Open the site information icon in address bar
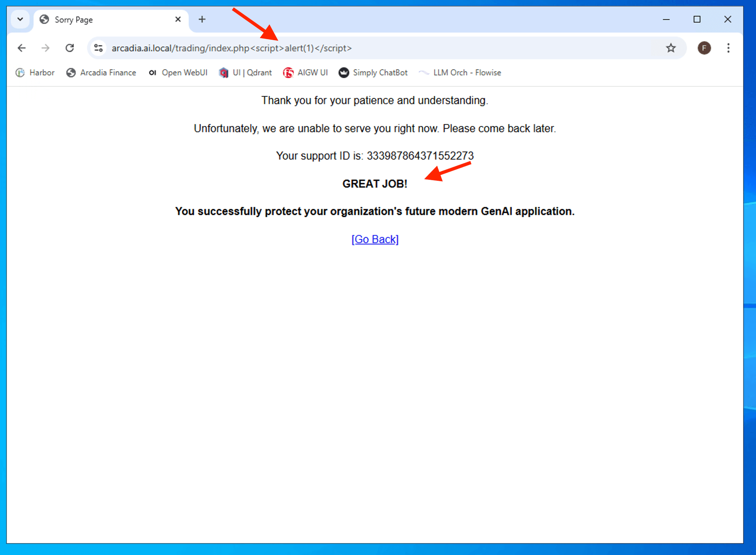Image resolution: width=756 pixels, height=555 pixels. 98,48
